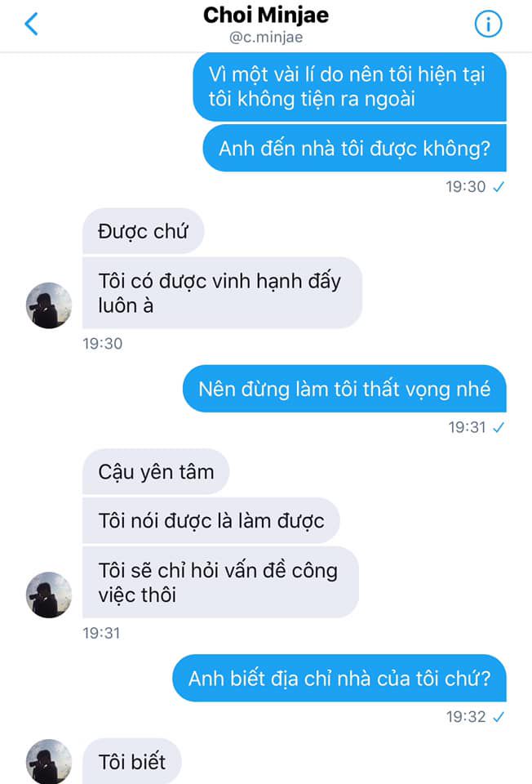
Task: Tap avatar beside the 'Tôi biết' message
Action: click(49, 761)
